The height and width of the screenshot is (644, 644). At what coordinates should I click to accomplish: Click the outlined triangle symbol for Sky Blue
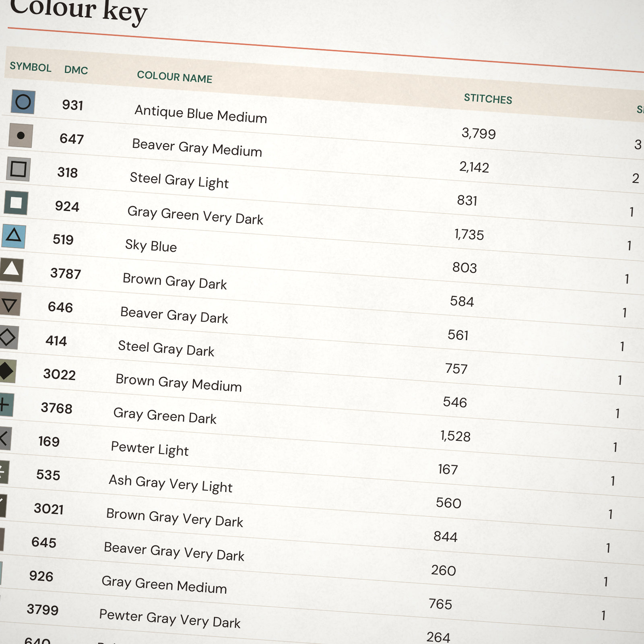pos(13,236)
